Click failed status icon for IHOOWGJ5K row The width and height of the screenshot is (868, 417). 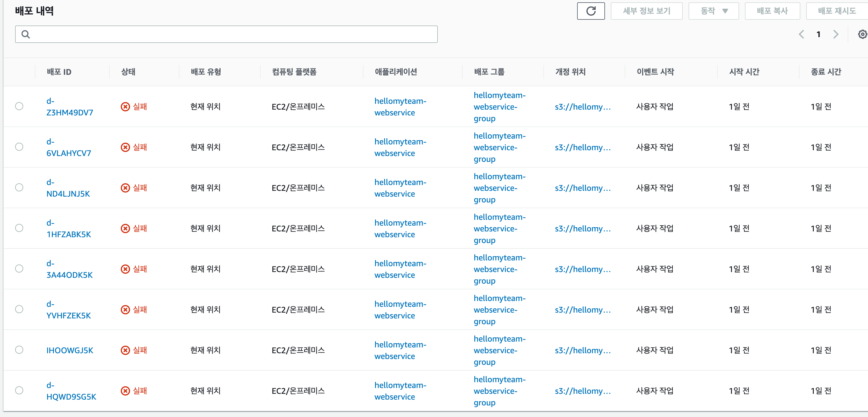tap(125, 350)
